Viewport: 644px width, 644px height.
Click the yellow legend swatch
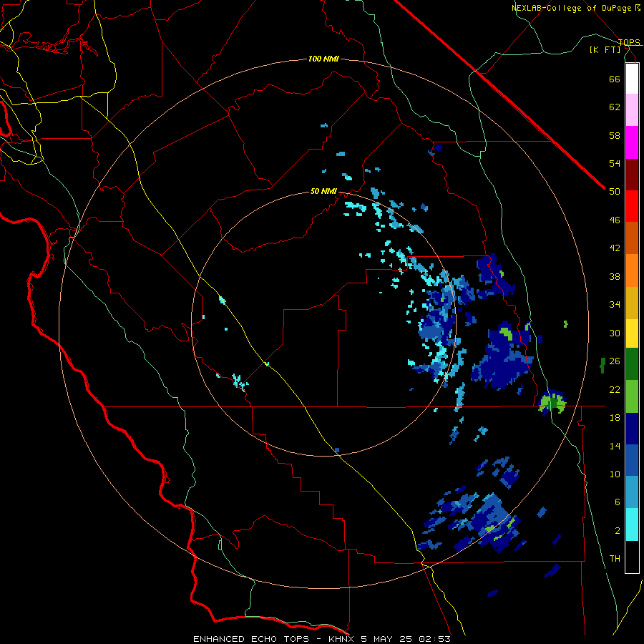pos(632,333)
